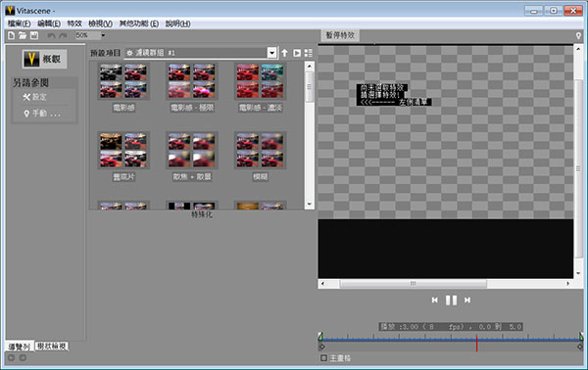Click the 預設項目 label
This screenshot has width=588, height=370.
point(106,53)
